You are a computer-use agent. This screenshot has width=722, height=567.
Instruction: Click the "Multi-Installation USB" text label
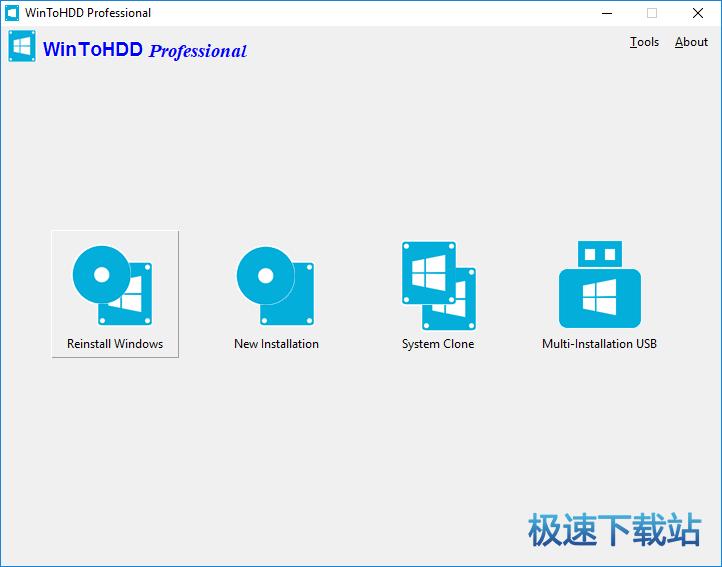click(x=599, y=344)
